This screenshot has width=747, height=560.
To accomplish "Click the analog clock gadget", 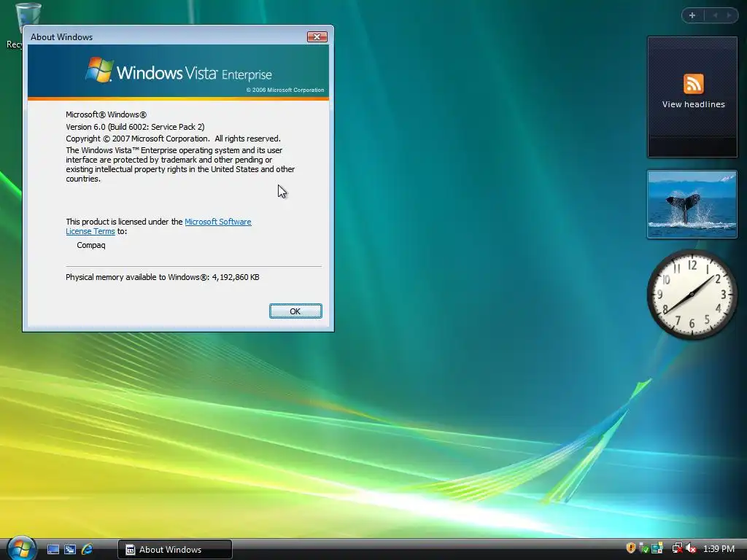I will [692, 294].
